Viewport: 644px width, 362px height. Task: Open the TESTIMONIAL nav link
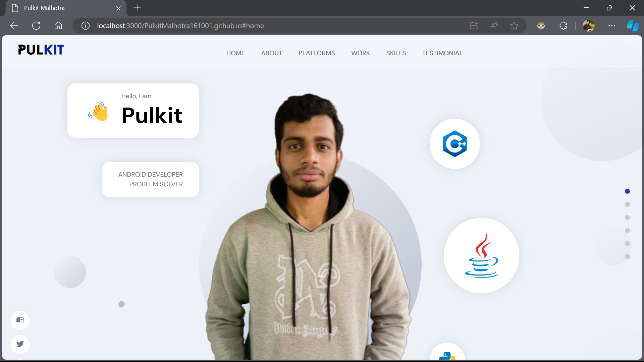pyautogui.click(x=442, y=53)
